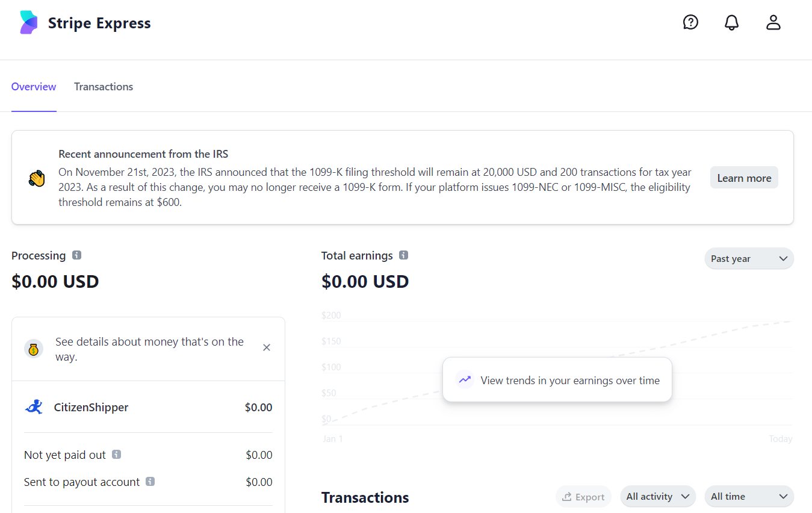
Task: Click Learn more on IRS announcement
Action: pos(744,178)
